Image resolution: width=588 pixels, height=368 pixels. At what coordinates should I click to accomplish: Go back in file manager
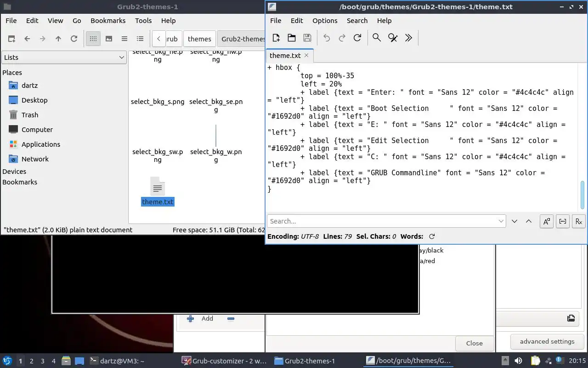point(27,39)
